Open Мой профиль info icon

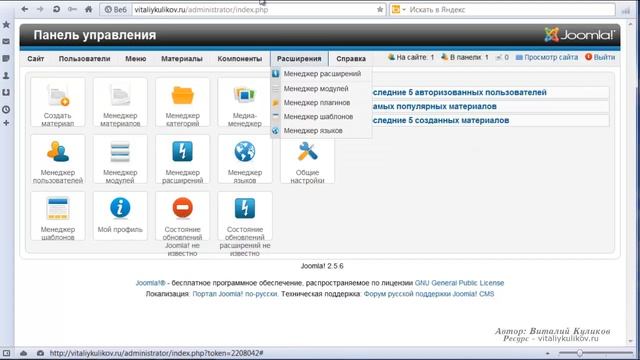(120, 216)
